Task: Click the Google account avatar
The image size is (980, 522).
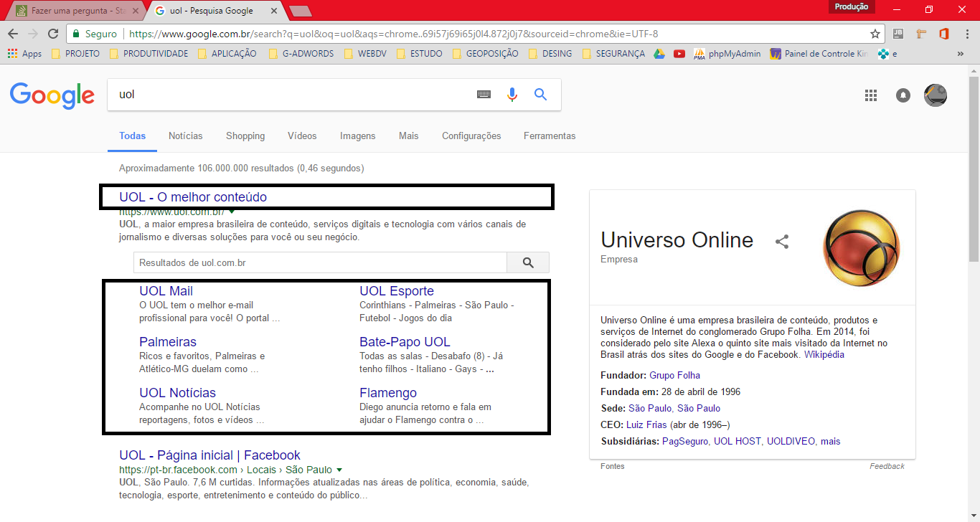Action: 936,95
